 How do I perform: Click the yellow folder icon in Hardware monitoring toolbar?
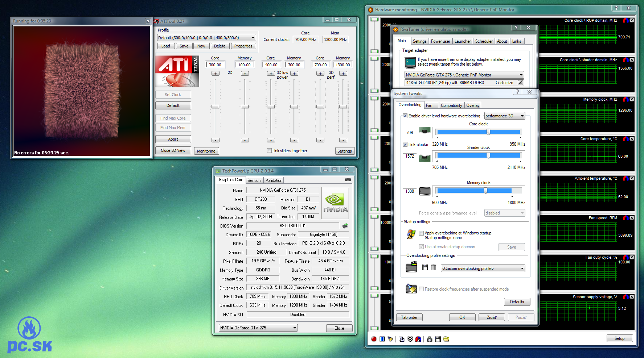point(446,339)
